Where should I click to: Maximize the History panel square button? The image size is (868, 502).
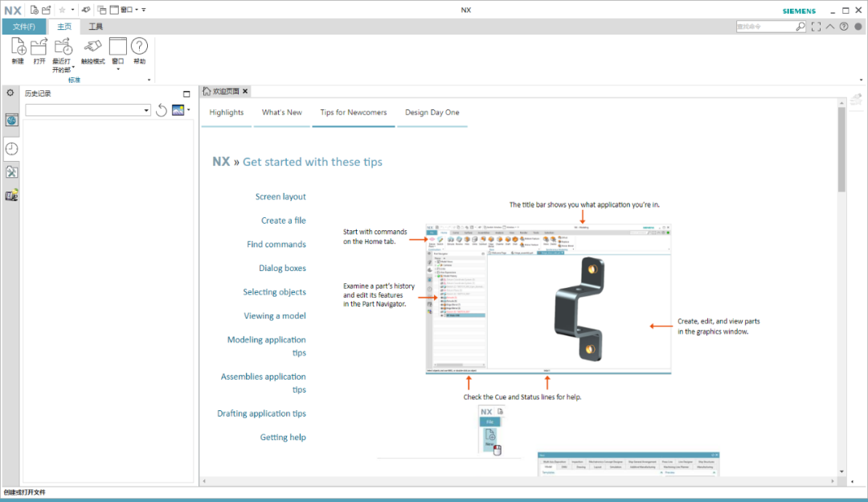click(186, 93)
